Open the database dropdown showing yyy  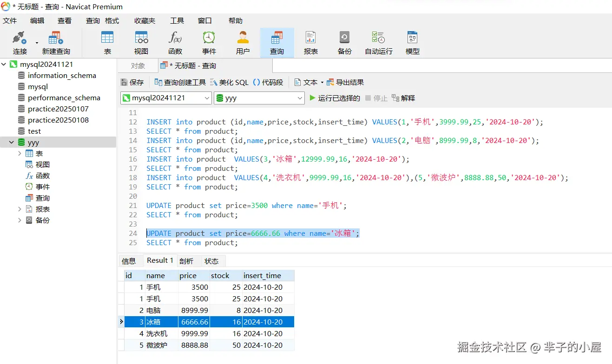click(259, 98)
